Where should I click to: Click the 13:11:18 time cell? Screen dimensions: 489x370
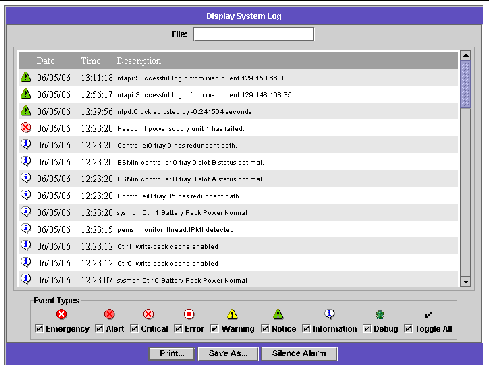97,78
